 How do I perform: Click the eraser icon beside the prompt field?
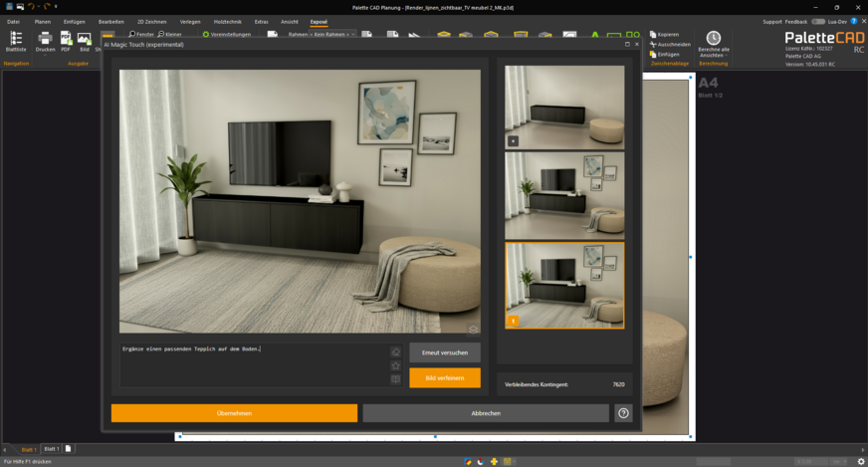click(395, 351)
